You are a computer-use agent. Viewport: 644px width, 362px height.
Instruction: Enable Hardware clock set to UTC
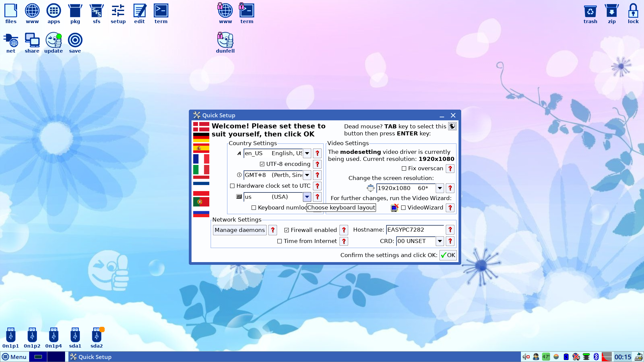click(232, 186)
